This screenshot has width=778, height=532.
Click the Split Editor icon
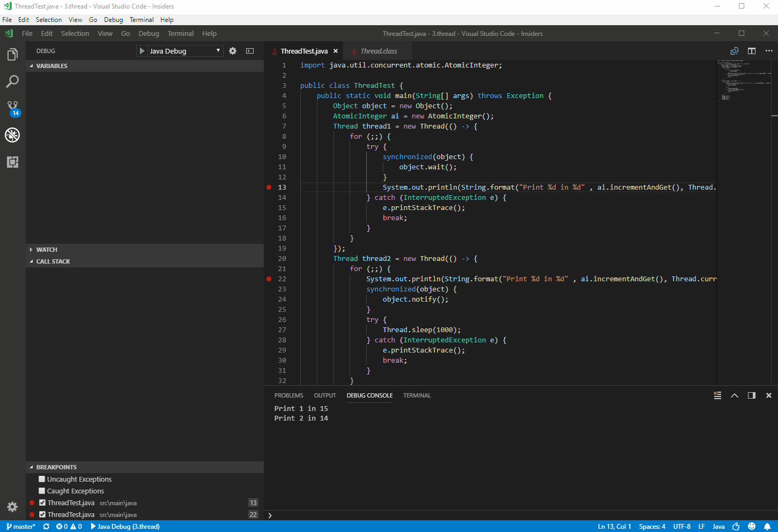pos(751,50)
